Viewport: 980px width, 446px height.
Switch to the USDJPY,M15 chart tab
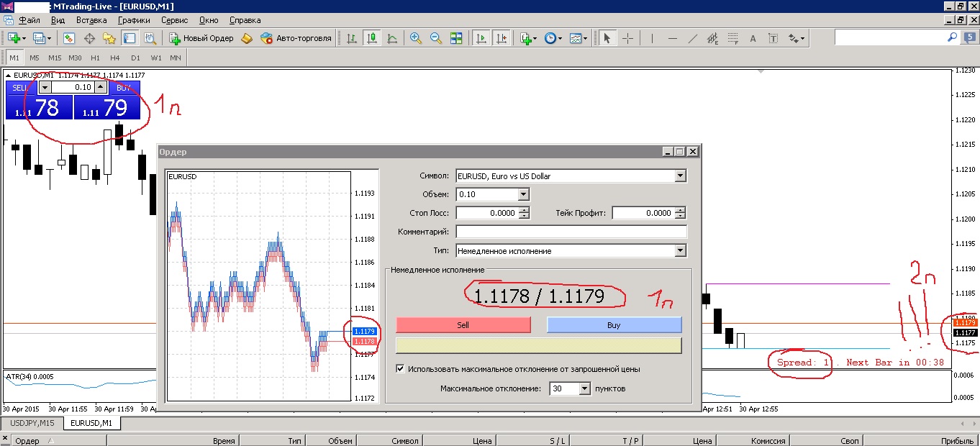click(32, 423)
